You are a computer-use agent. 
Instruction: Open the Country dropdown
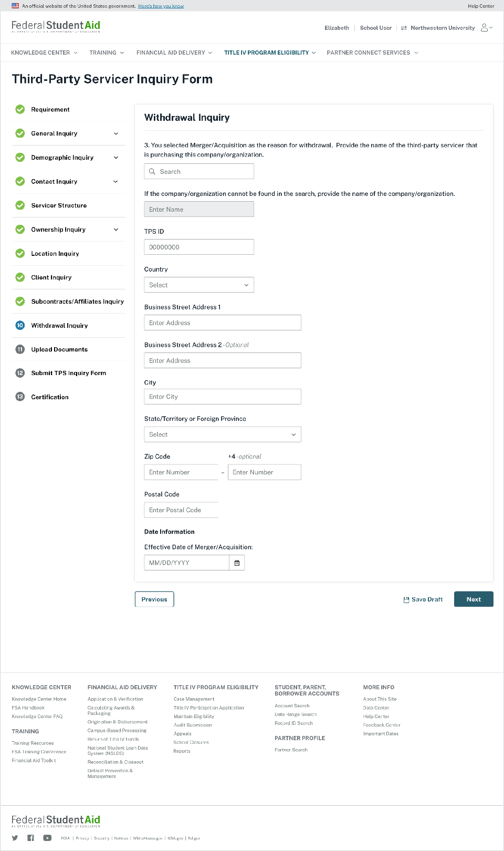coord(199,285)
